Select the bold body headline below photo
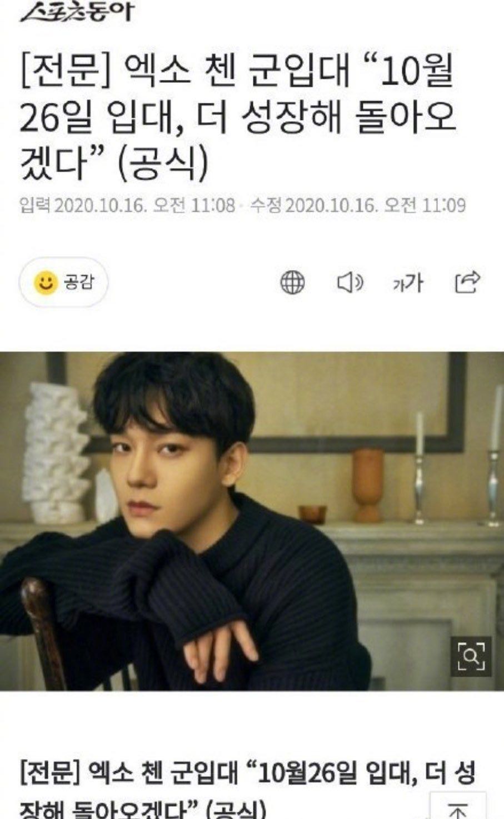This screenshot has width=504, height=819. click(x=248, y=790)
